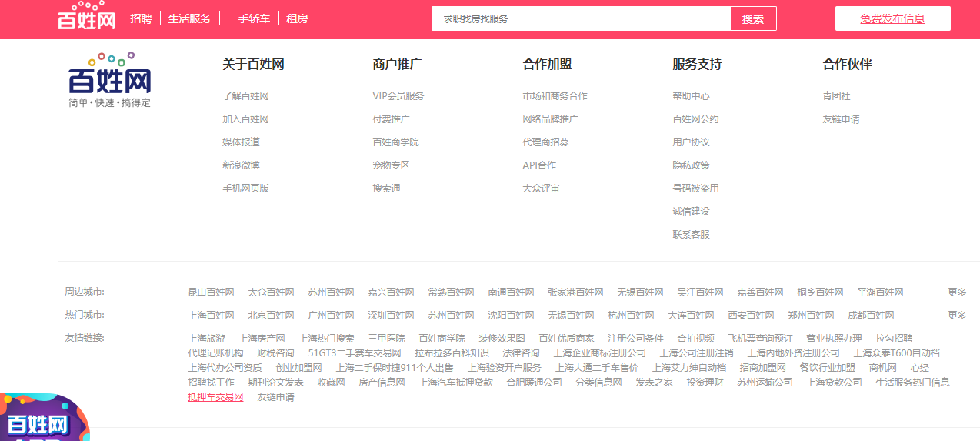Click the 免费发布信息 button

point(892,18)
